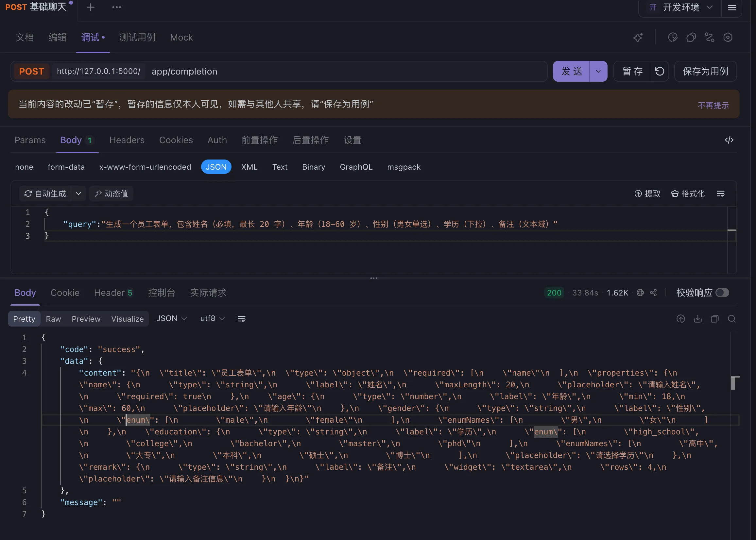756x540 pixels.
Task: Copy the response body
Action: (714, 319)
